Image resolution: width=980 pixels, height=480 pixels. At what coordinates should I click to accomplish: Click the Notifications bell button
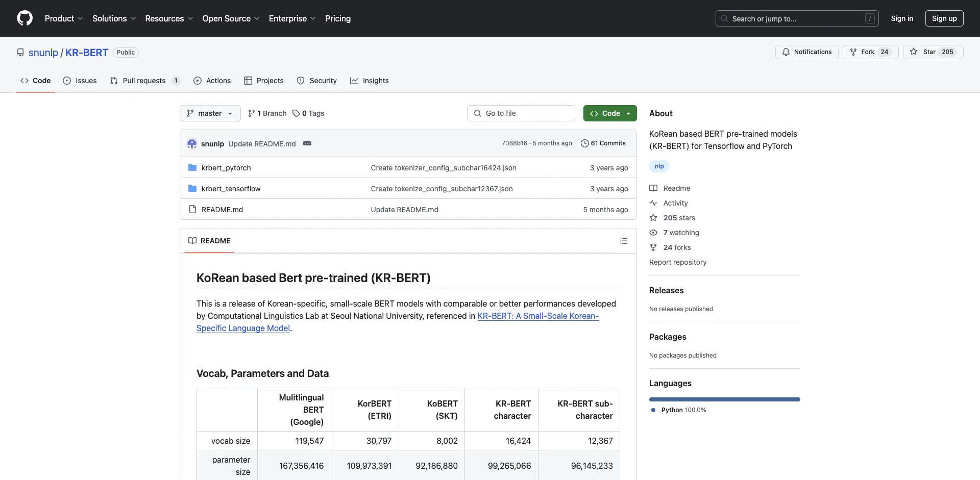(806, 52)
